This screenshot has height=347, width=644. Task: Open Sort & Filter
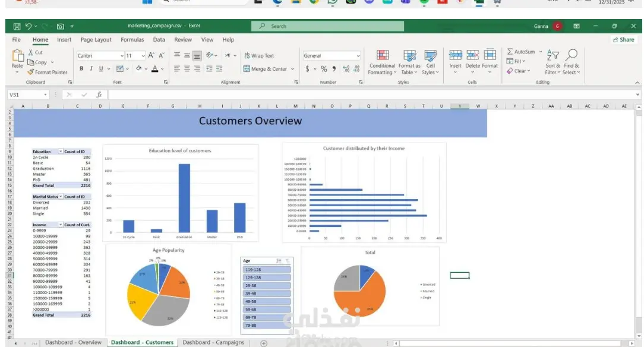553,62
